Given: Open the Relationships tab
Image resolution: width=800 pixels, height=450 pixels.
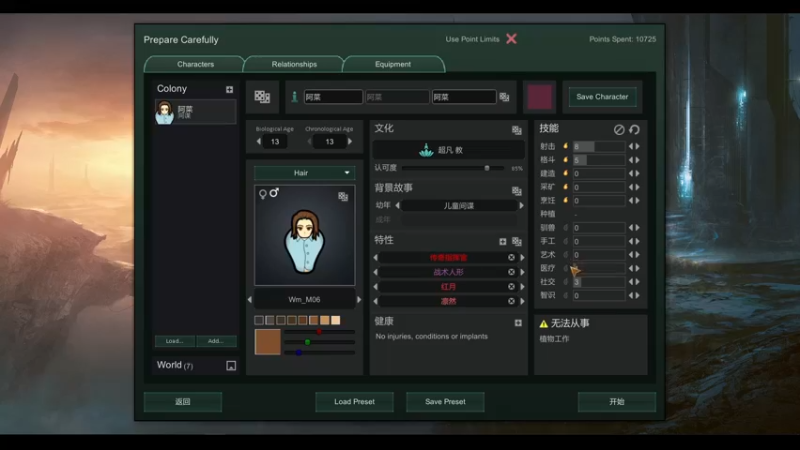Looking at the screenshot, I should (x=294, y=64).
